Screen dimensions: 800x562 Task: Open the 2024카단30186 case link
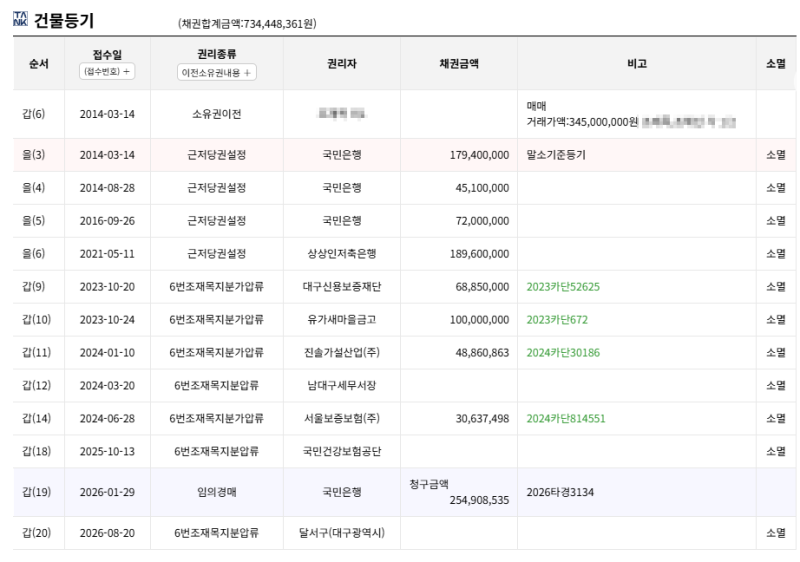tap(563, 352)
